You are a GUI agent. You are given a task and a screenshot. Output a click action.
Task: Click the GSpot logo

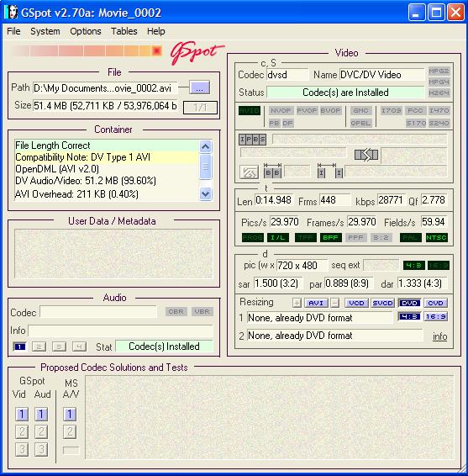click(197, 52)
